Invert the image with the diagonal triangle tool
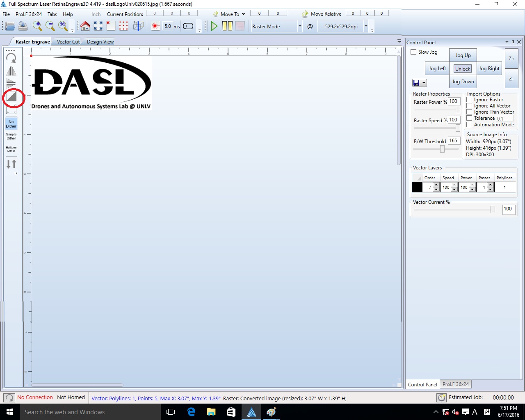The width and height of the screenshot is (525, 420). pos(11,96)
